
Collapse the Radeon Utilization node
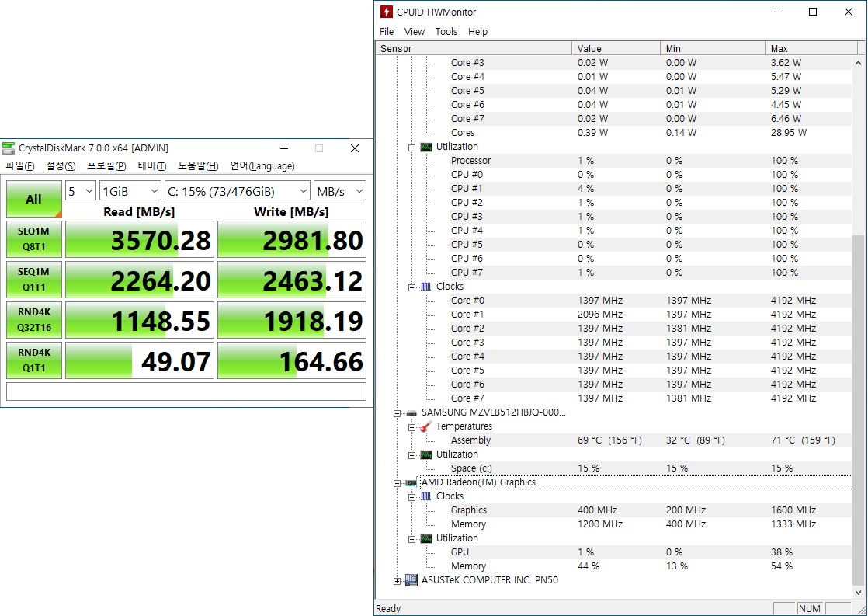tap(411, 539)
